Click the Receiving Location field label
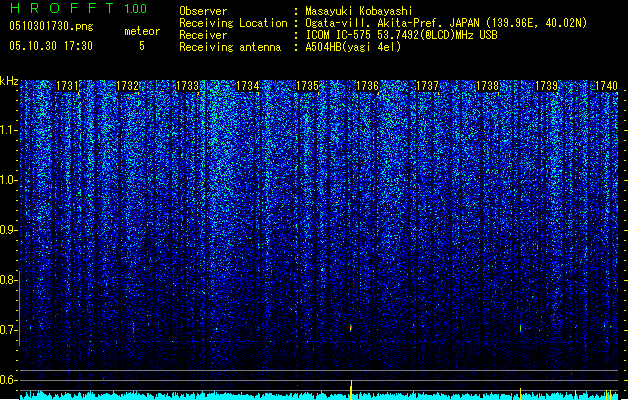The width and height of the screenshot is (629, 400). point(233,23)
